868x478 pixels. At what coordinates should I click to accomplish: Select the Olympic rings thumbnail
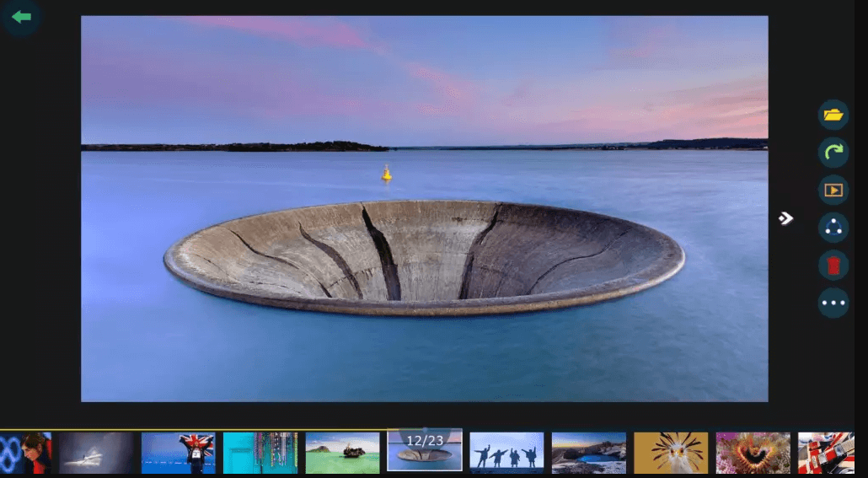click(x=24, y=453)
